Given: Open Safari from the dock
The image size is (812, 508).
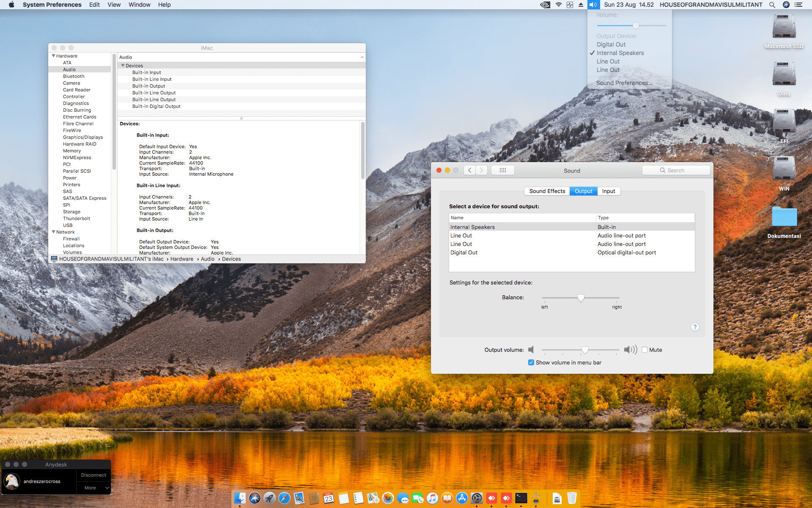Looking at the screenshot, I should 284,498.
